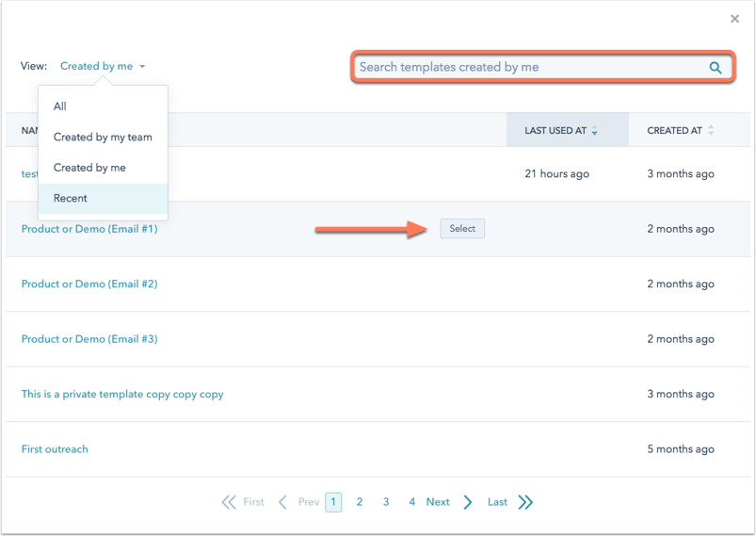This screenshot has width=756, height=536.
Task: Open This is a private template copy
Action: [x=122, y=394]
